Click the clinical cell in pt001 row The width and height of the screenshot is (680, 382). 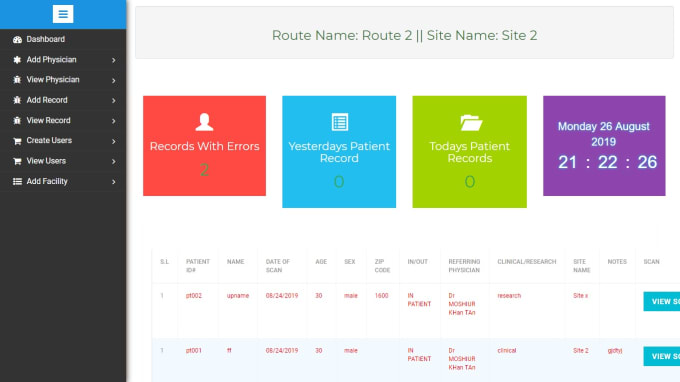507,350
